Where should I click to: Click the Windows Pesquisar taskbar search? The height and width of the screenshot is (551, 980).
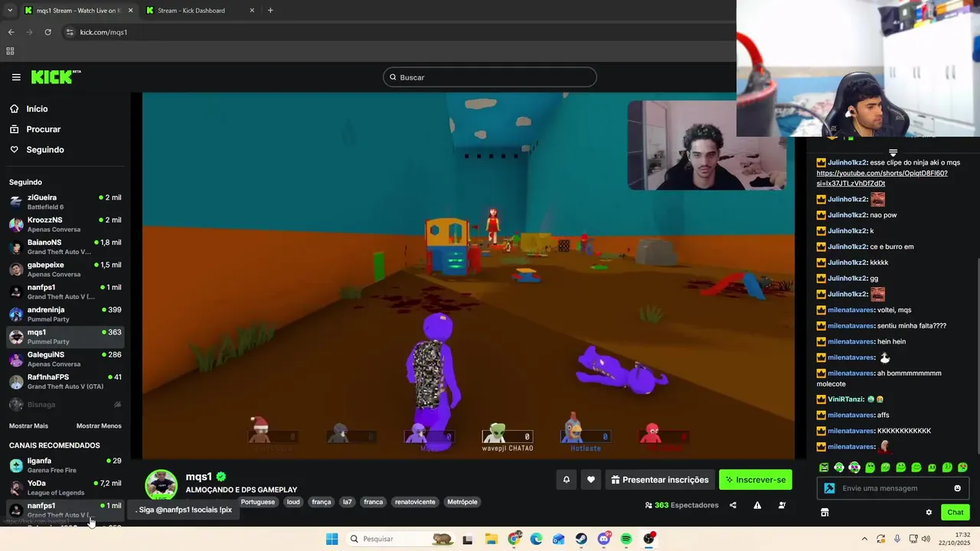point(400,539)
